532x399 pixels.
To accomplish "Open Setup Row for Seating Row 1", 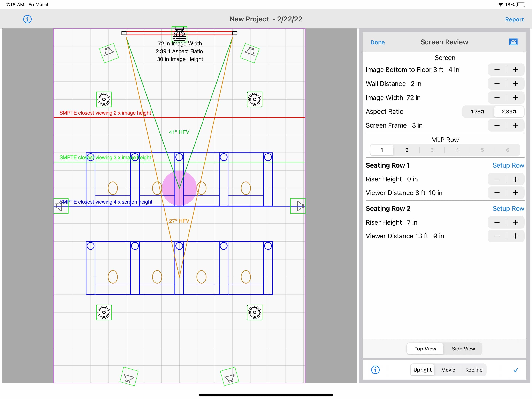I will [508, 165].
